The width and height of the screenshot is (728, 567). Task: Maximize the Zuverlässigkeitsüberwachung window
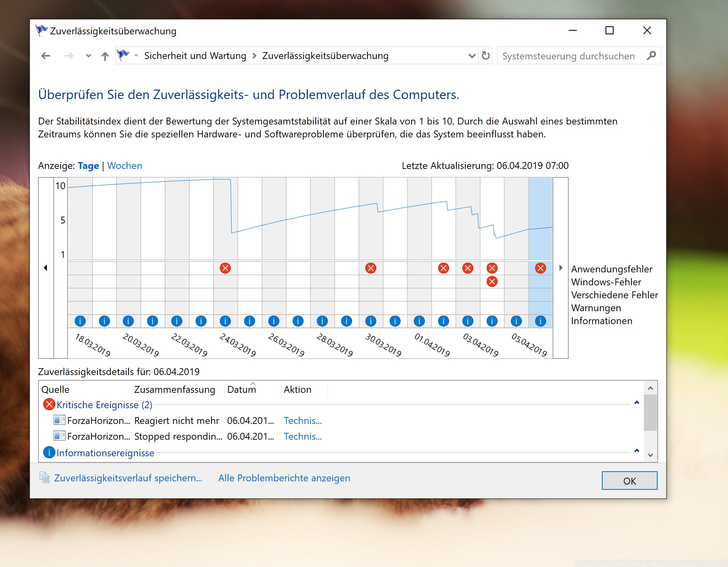(x=610, y=30)
